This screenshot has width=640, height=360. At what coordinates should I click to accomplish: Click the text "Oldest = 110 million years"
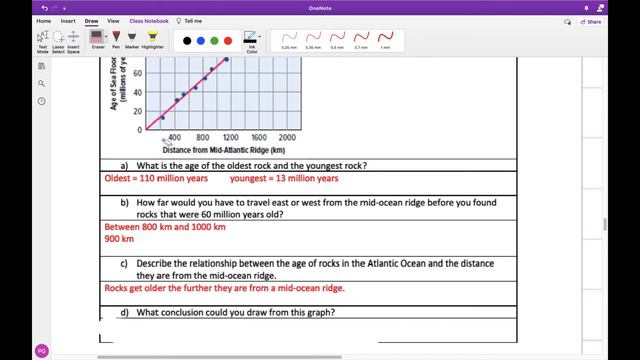pos(156,178)
